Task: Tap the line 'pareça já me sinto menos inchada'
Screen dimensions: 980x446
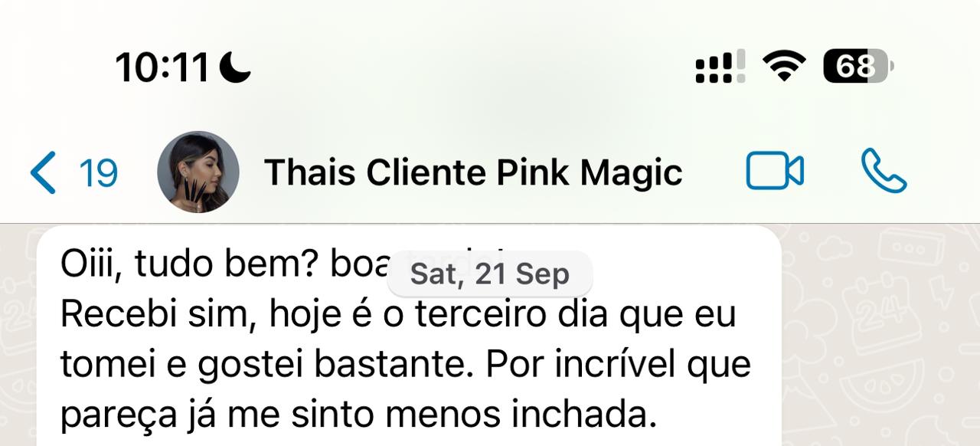Action: (x=359, y=416)
